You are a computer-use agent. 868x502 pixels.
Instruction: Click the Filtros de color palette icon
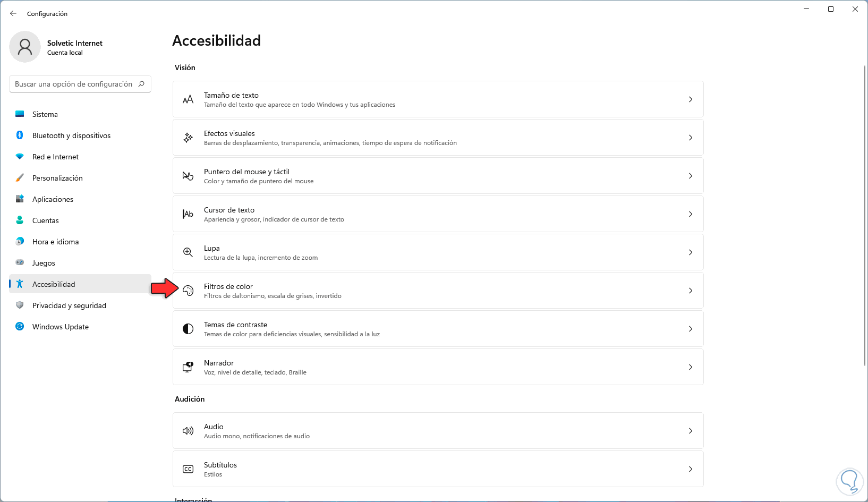[x=188, y=291]
